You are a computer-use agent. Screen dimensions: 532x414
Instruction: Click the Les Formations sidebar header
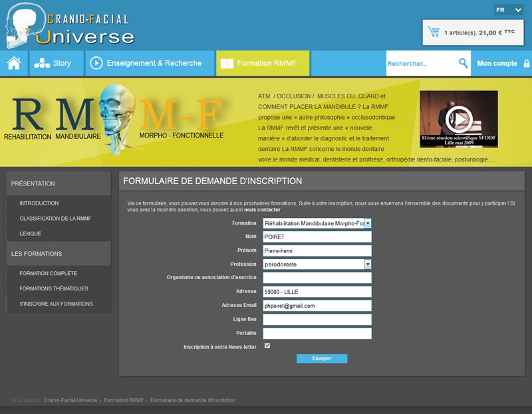(59, 254)
